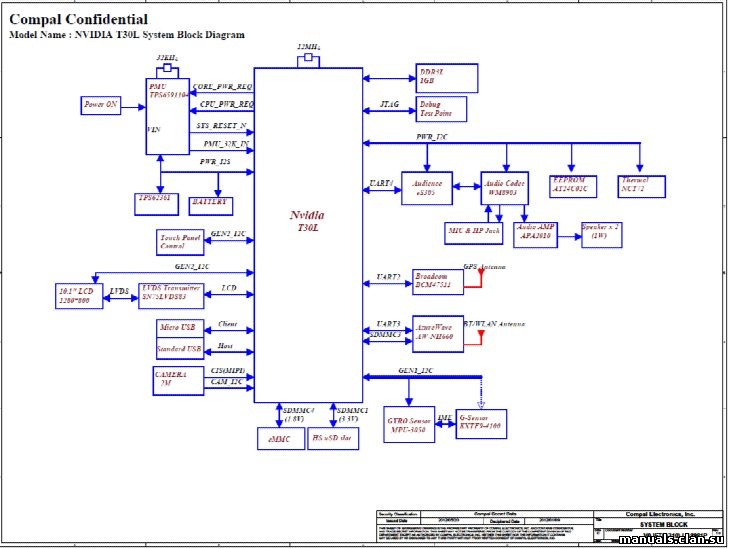The height and width of the screenshot is (549, 729).
Task: Select the AzureWave AW-NH660 block
Action: [x=438, y=334]
